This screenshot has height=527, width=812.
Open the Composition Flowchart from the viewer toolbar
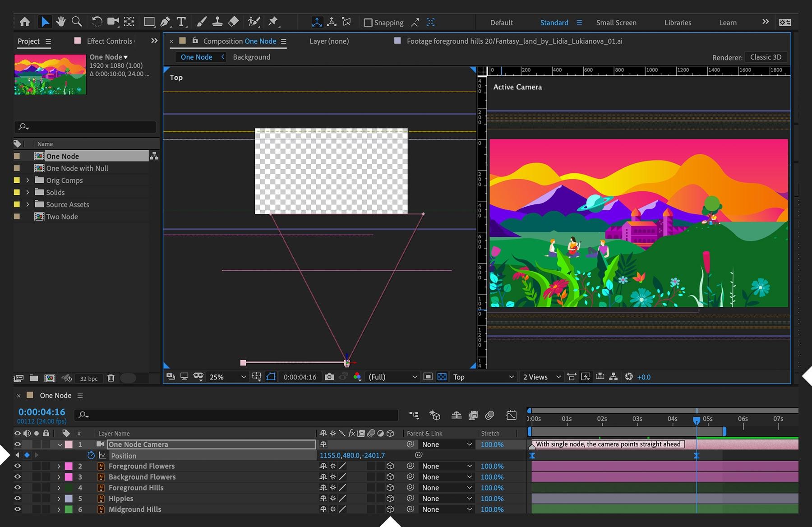pos(614,377)
